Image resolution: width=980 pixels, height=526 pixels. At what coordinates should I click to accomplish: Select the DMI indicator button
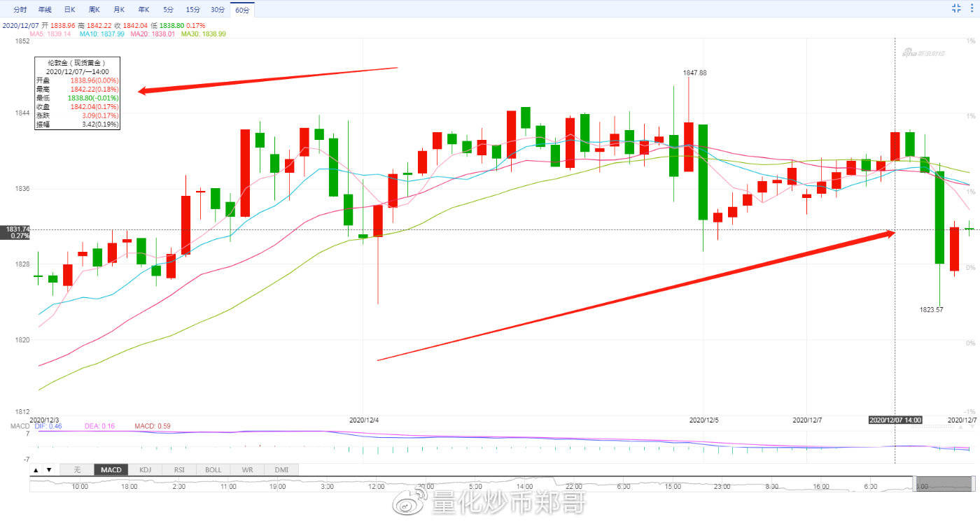[281, 470]
